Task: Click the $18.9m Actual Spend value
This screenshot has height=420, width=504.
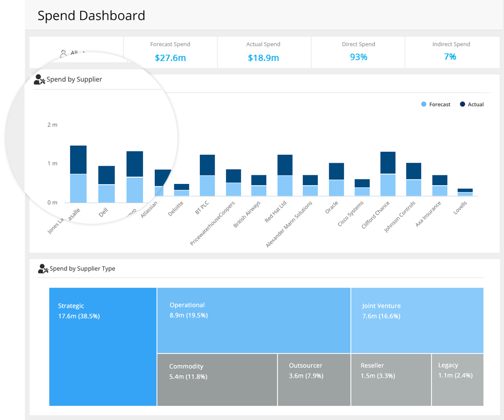Action: (x=263, y=58)
